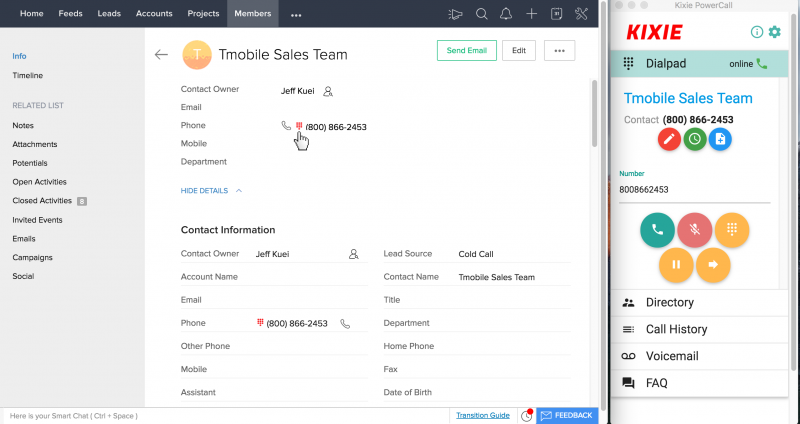The image size is (800, 424).
Task: Click the orange pause hold button in Kixie
Action: (676, 265)
